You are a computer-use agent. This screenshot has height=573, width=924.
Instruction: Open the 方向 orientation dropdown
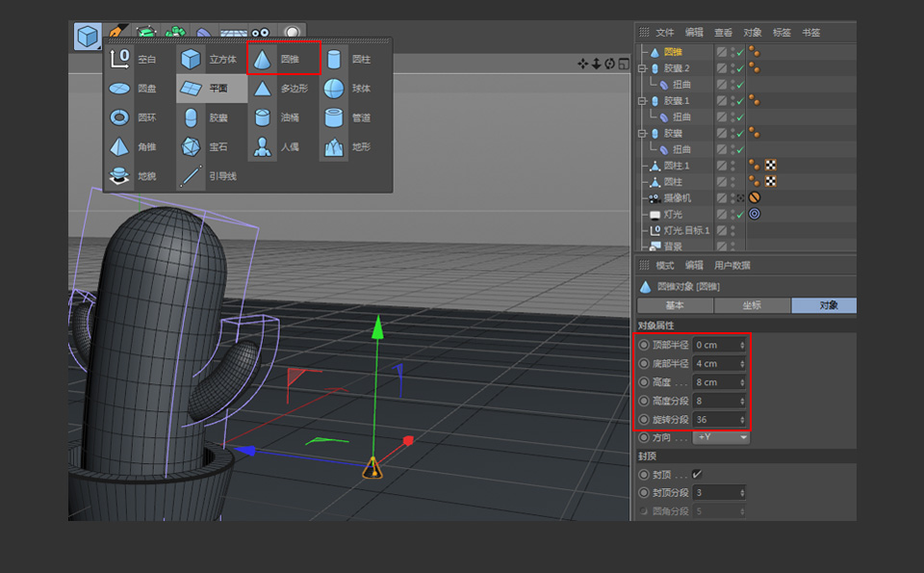point(720,437)
